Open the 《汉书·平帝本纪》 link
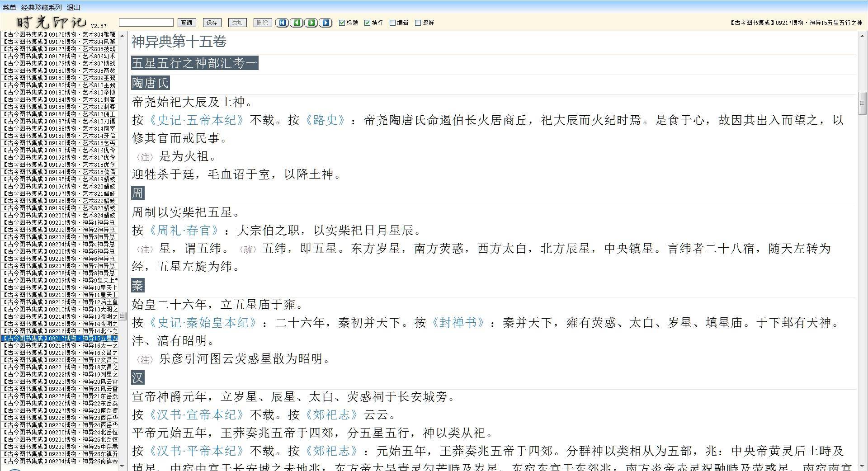868x471 pixels. 196,451
